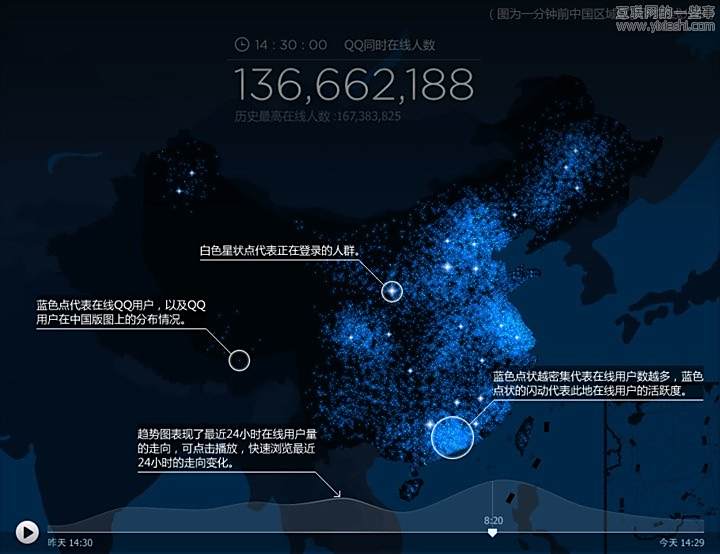The height and width of the screenshot is (554, 720).
Task: Click the QQ同时在线人数 label
Action: [389, 45]
